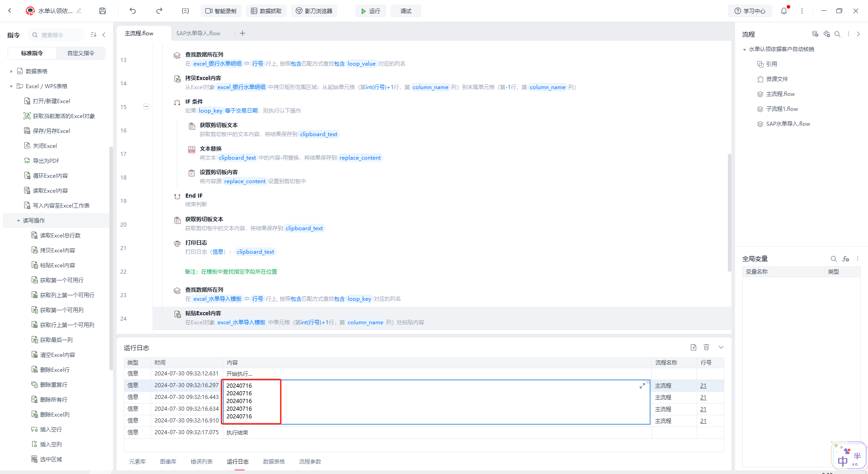Click the save icon in top toolbar

click(x=103, y=11)
